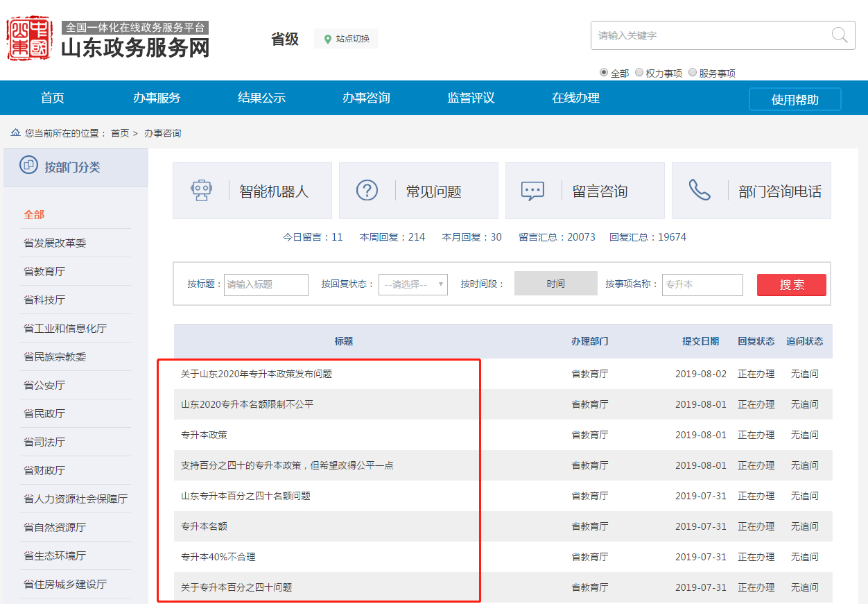Click the 常见问题 question mark icon
Screen dimensions: 868x604
pos(367,191)
